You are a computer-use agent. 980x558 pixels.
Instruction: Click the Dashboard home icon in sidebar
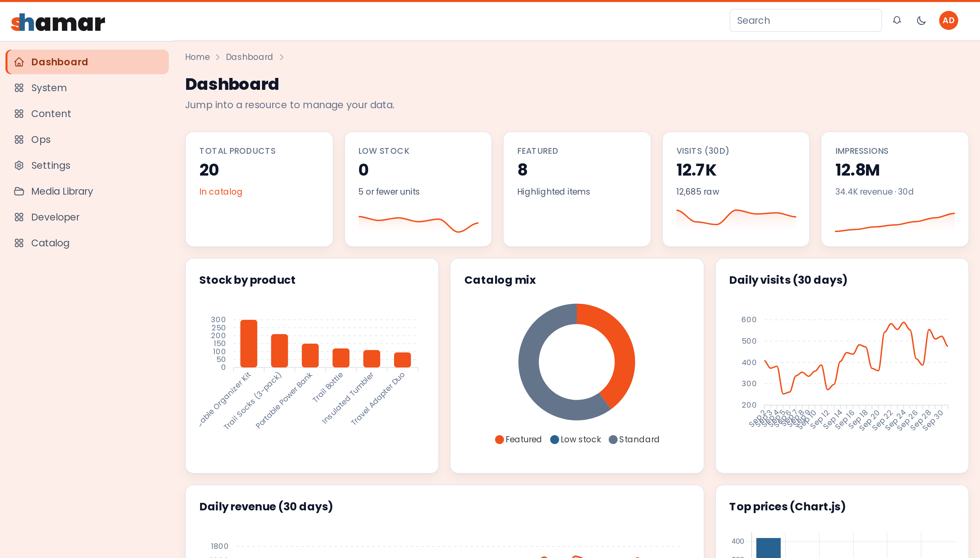[19, 62]
